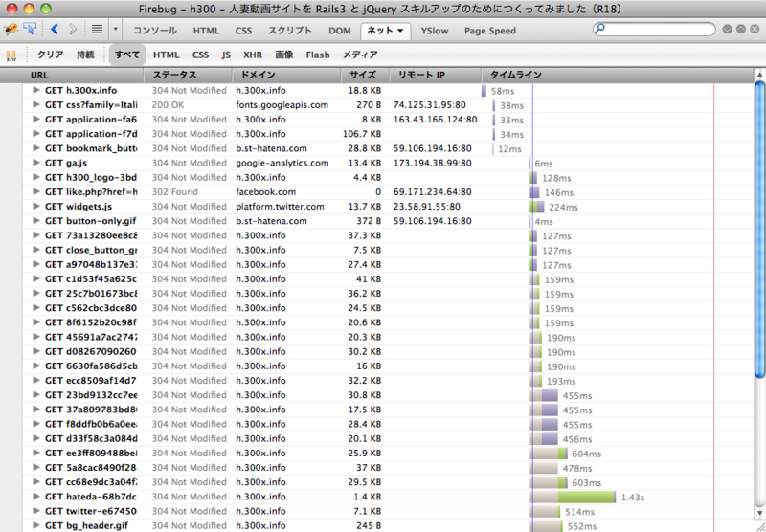This screenshot has height=532, width=766.
Task: Expand the GET h300_logo-3bd request
Action: [x=36, y=177]
